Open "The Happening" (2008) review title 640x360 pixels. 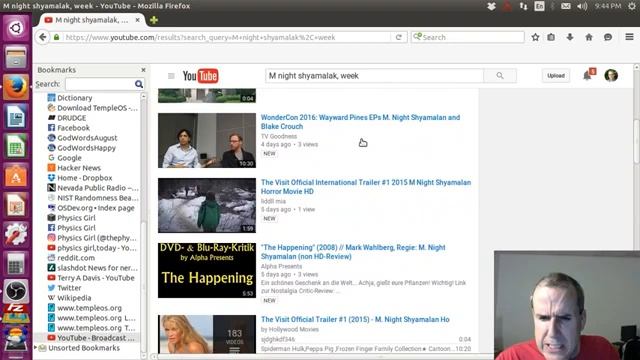coord(353,252)
